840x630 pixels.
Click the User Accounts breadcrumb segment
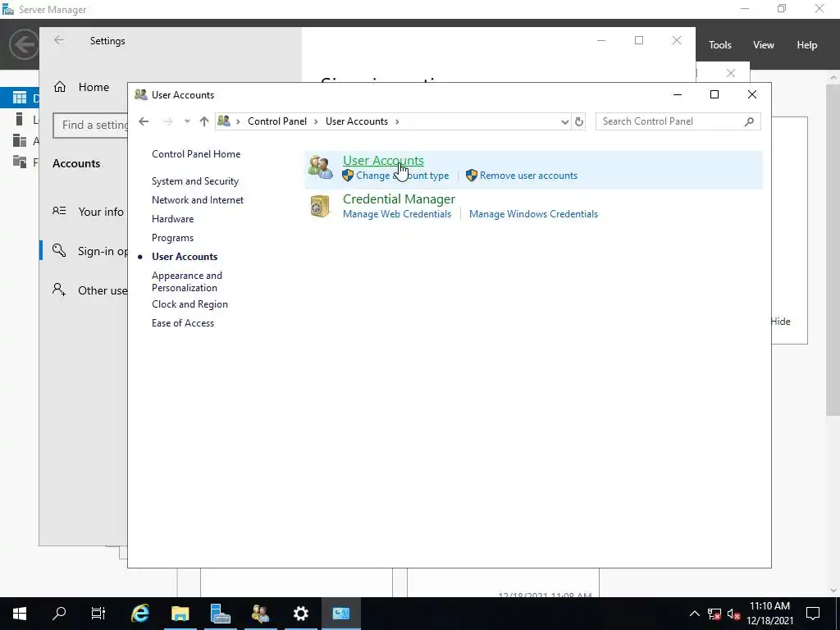point(357,121)
